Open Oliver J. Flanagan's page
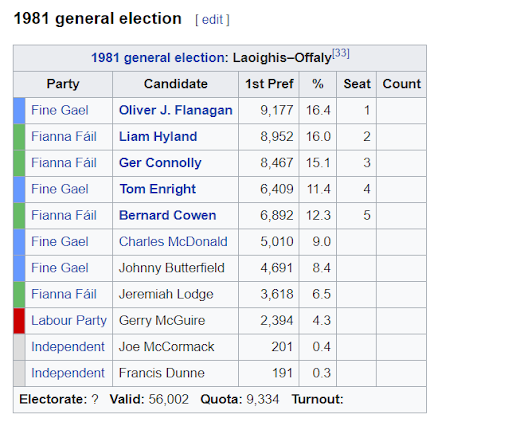Viewport: 512px width, 430px height. coord(176,110)
